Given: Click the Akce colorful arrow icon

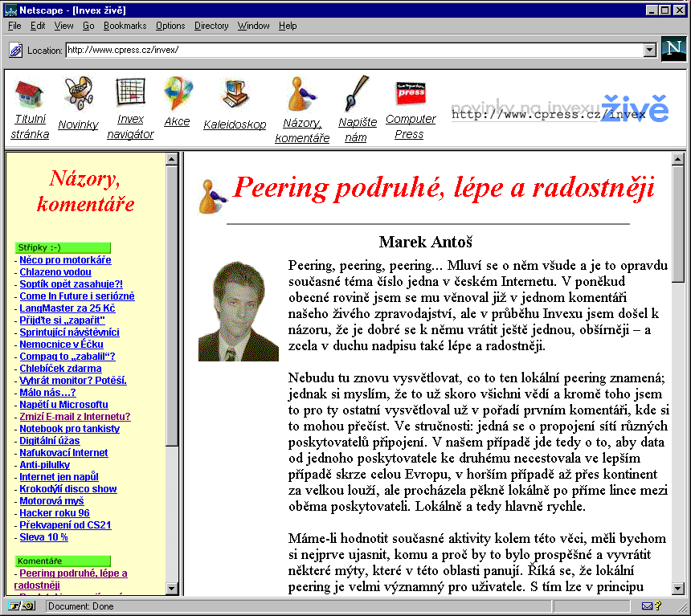Looking at the screenshot, I should (x=178, y=92).
